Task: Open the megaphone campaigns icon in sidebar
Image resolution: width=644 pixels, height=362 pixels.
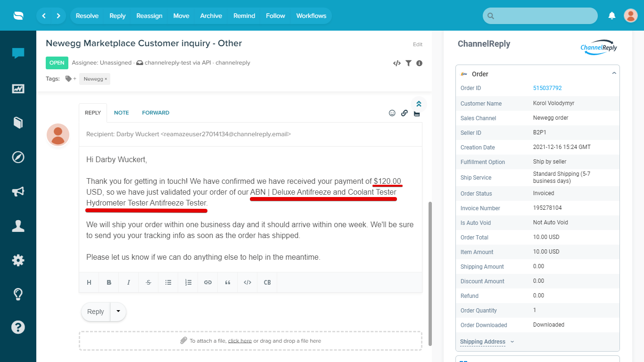Action: click(x=18, y=191)
